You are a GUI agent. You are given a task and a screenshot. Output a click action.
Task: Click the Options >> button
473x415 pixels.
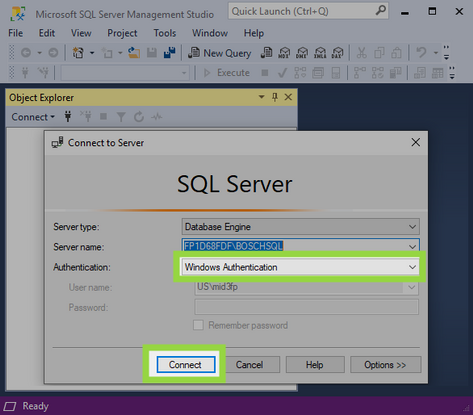click(385, 365)
